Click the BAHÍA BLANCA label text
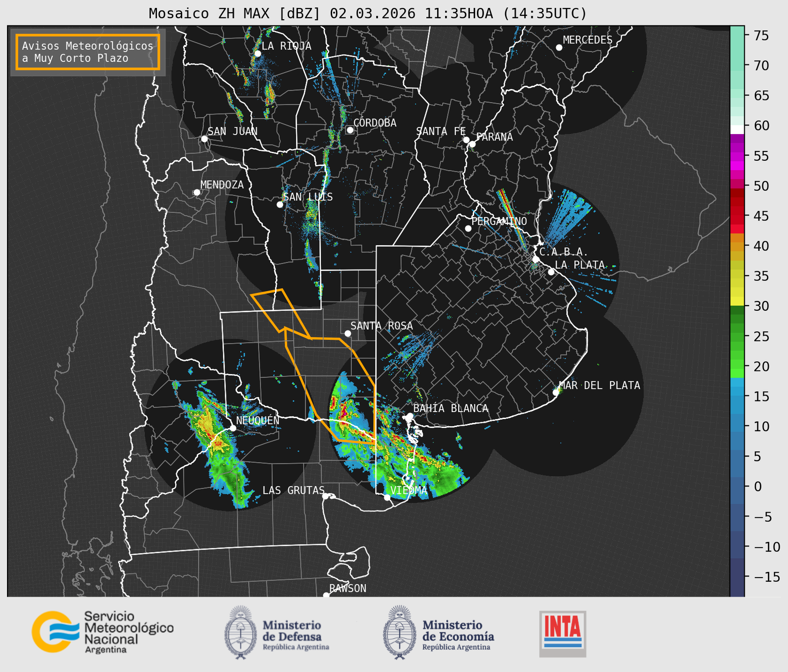The image size is (788, 672). click(451, 408)
